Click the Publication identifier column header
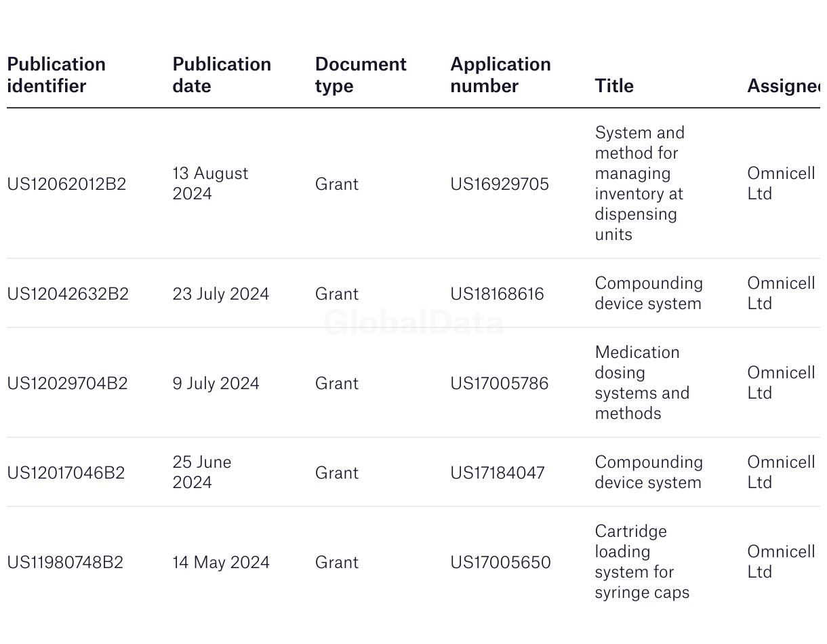This screenshot has height=644, width=827. [56, 75]
